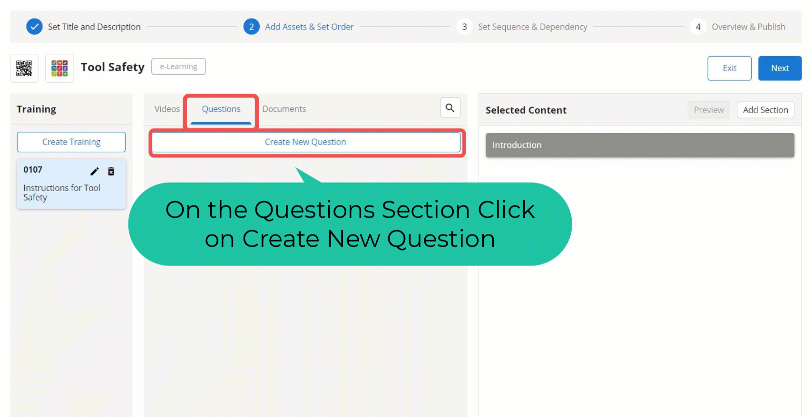
Task: Open the search magnifier icon
Action: pos(450,108)
